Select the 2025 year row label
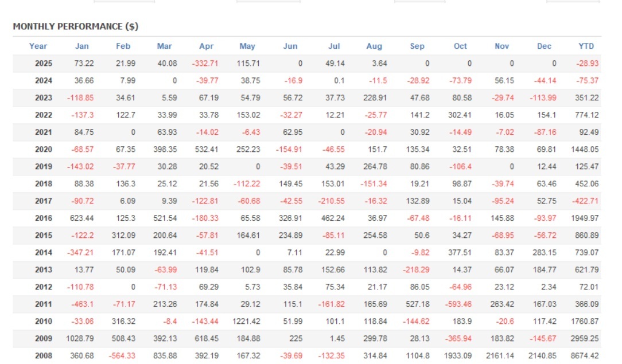The image size is (622, 364). click(43, 64)
